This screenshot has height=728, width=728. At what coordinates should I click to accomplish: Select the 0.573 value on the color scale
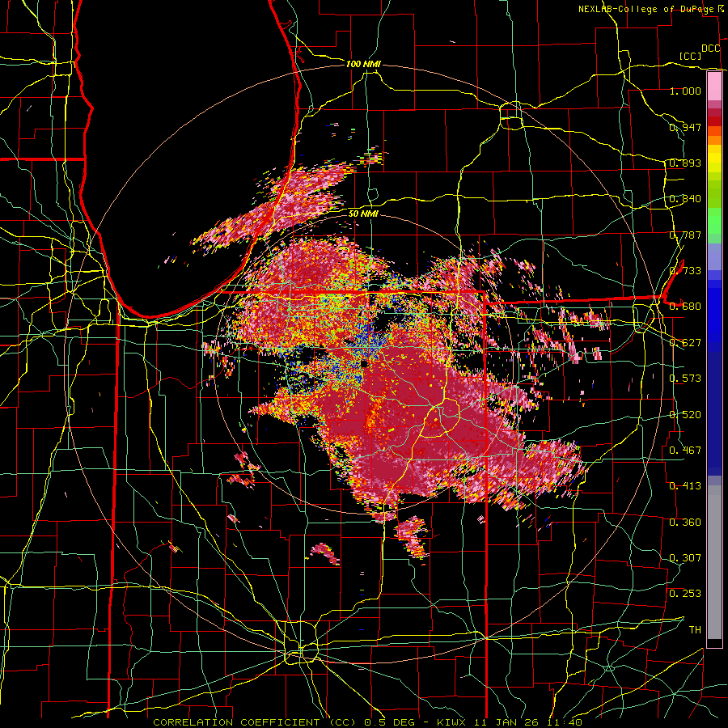point(685,379)
